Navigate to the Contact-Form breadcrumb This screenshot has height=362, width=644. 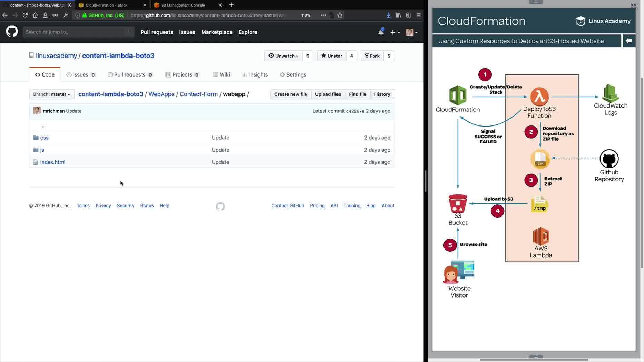(x=199, y=94)
